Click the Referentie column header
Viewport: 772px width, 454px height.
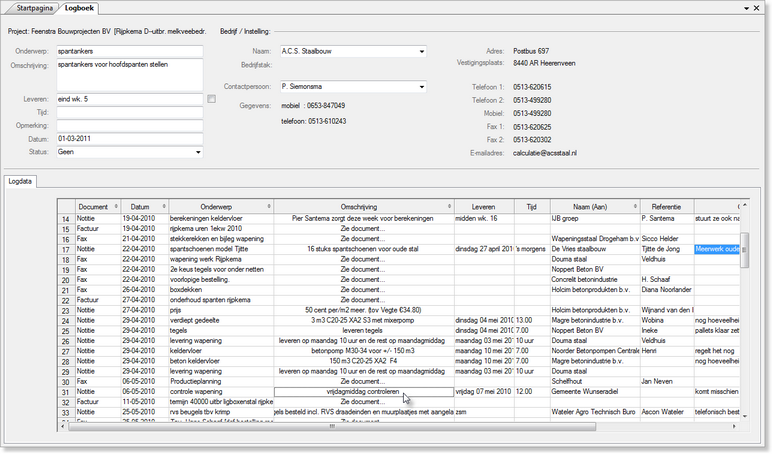point(667,207)
